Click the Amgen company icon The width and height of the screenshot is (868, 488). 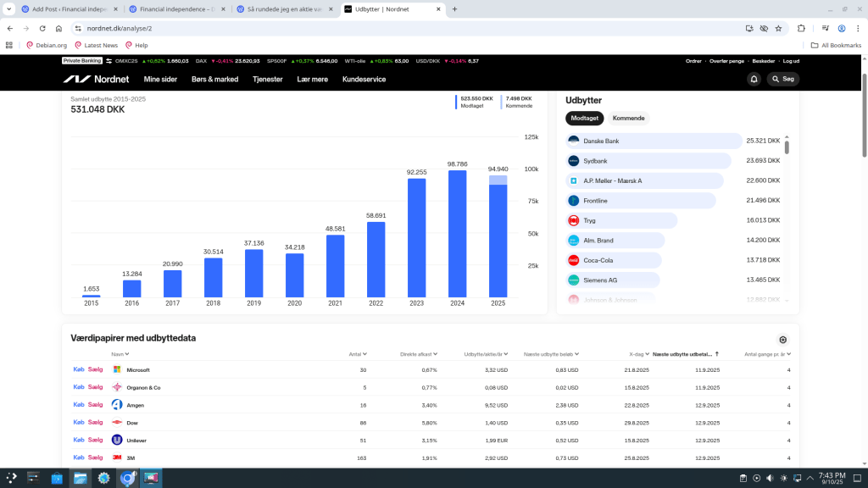pyautogui.click(x=117, y=405)
